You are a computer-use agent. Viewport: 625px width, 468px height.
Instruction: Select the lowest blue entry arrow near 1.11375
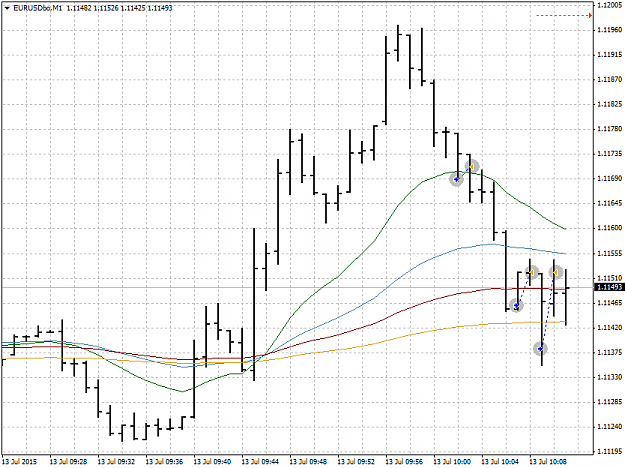pos(540,349)
